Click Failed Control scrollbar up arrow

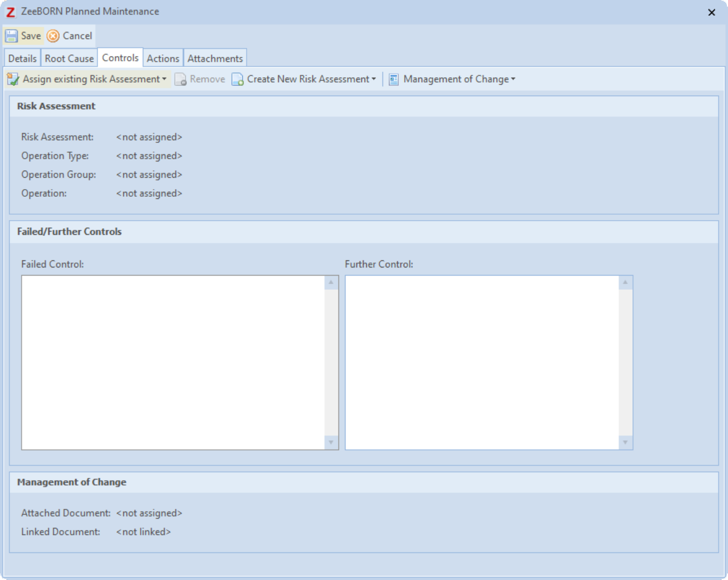[331, 283]
